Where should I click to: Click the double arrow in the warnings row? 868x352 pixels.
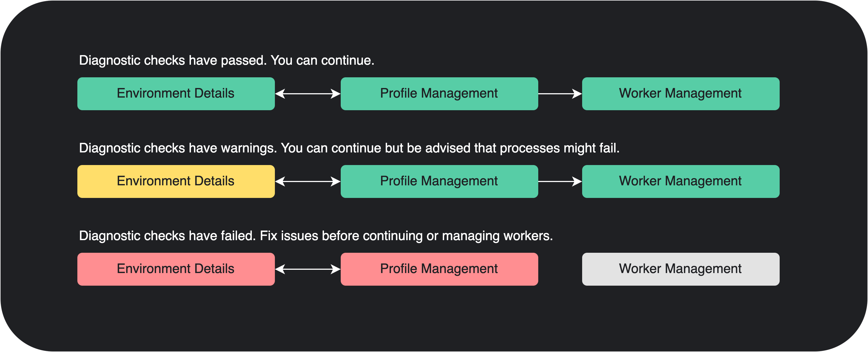point(308,181)
